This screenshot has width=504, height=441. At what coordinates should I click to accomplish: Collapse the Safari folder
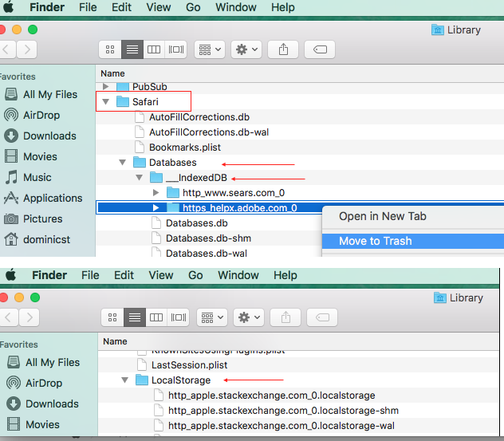105,102
